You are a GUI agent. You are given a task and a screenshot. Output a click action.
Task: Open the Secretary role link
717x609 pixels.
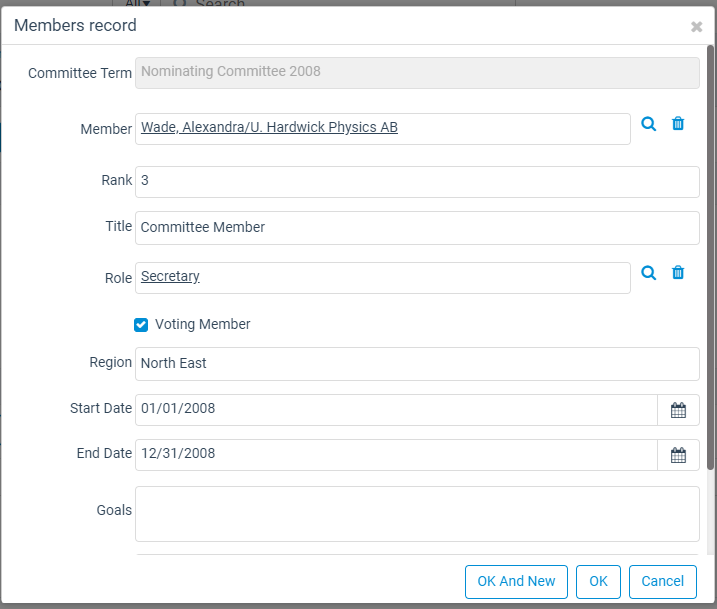pos(170,276)
